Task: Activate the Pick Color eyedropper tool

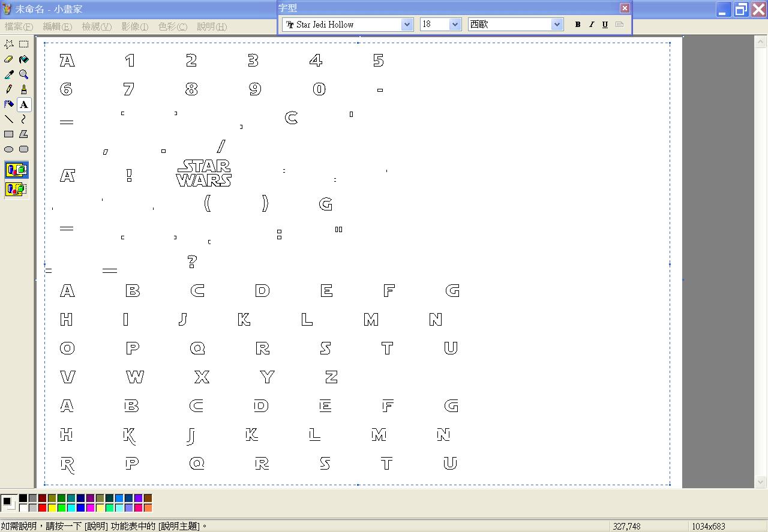Action: (9, 74)
